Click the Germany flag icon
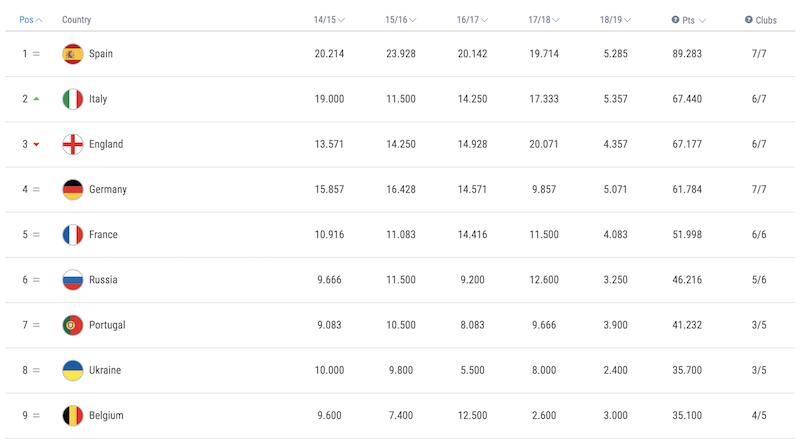Viewport: 800px width, 440px height. [72, 189]
